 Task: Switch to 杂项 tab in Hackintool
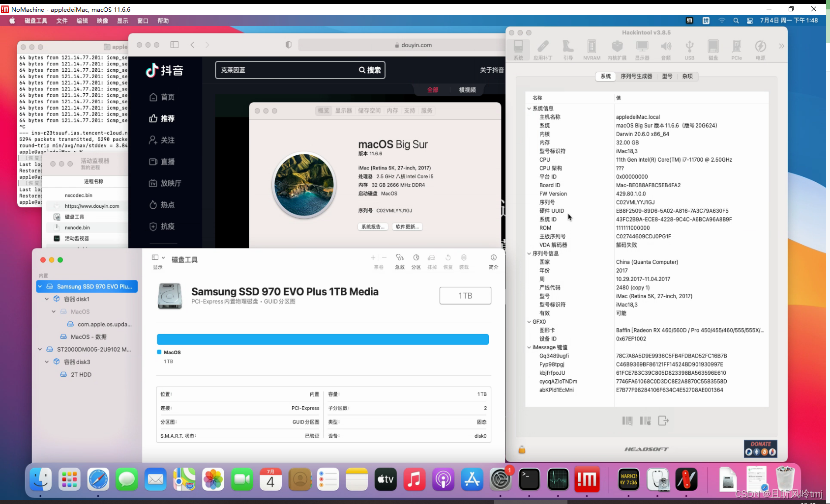click(687, 76)
